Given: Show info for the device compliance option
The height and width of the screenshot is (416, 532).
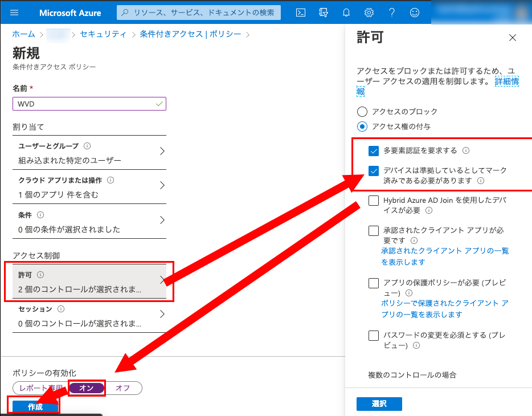Looking at the screenshot, I should click(481, 181).
